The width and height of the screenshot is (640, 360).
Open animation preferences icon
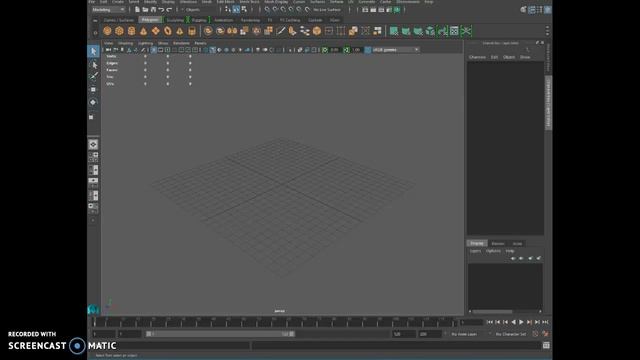545,334
